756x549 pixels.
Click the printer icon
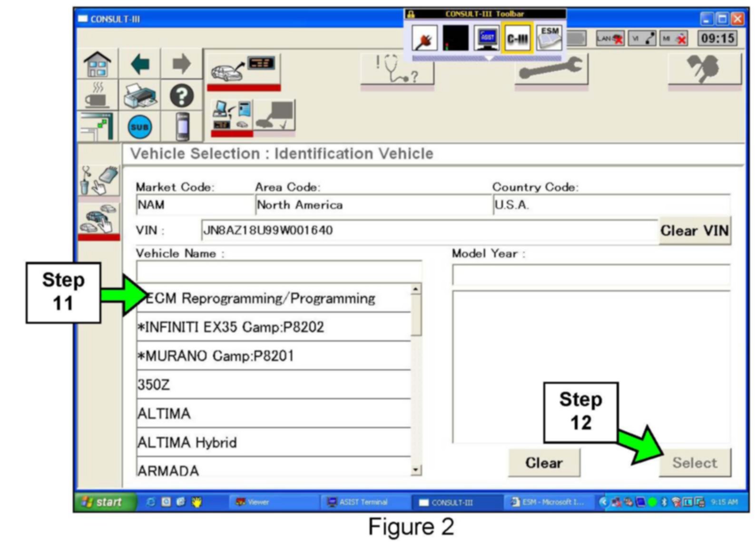(139, 95)
